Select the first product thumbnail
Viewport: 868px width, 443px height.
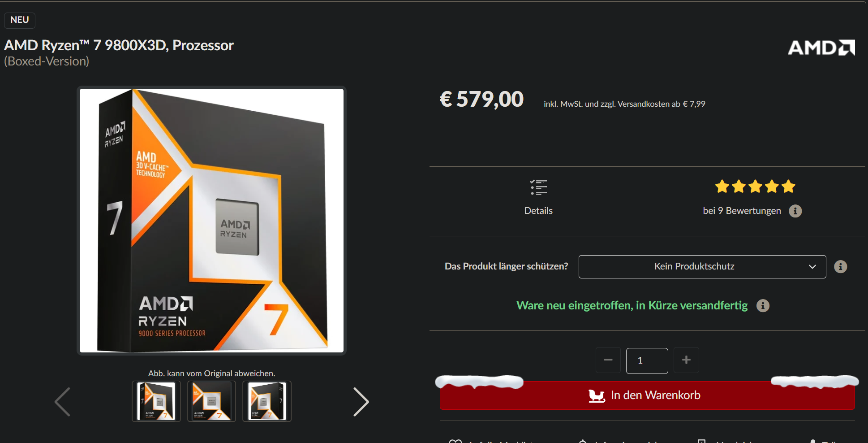pos(156,401)
